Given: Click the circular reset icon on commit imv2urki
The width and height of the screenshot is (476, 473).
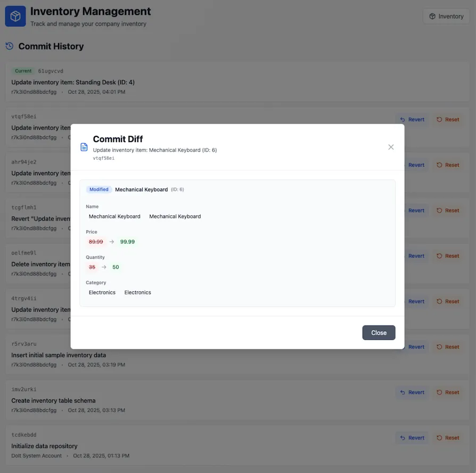Looking at the screenshot, I should 439,392.
